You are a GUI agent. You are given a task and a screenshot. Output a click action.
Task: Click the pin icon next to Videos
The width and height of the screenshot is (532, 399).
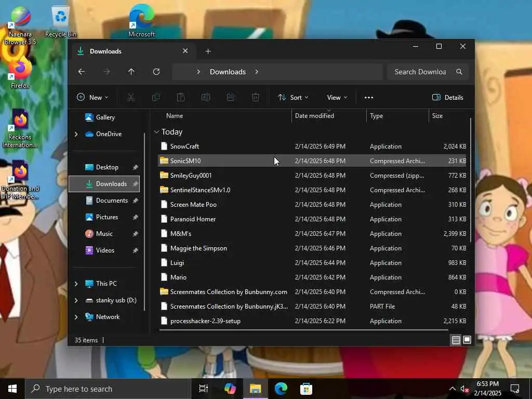tap(136, 250)
